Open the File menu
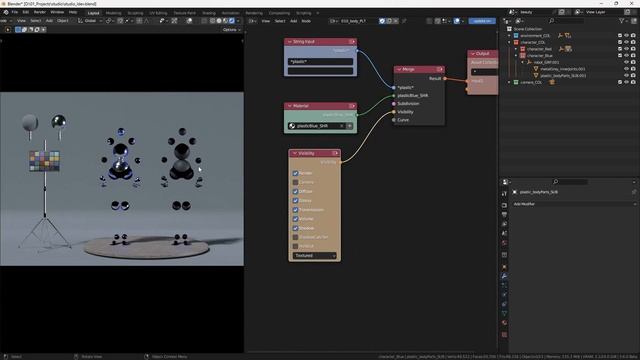 [x=15, y=12]
